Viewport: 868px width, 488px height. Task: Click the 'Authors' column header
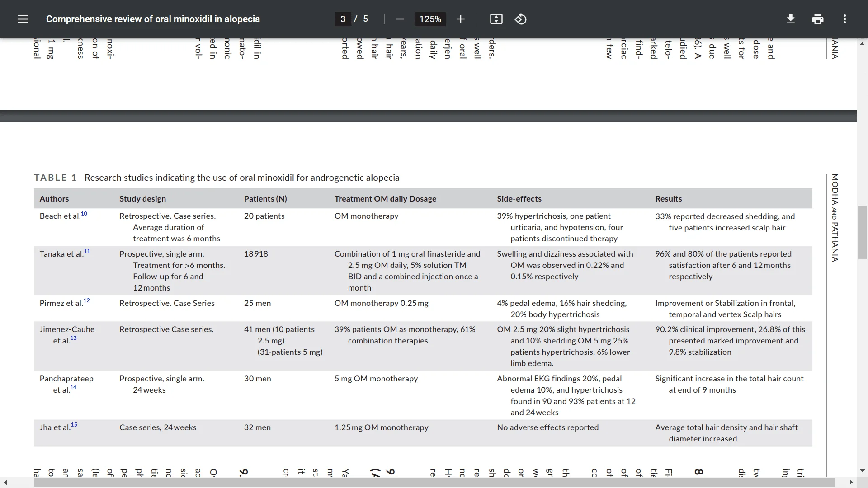click(54, 199)
